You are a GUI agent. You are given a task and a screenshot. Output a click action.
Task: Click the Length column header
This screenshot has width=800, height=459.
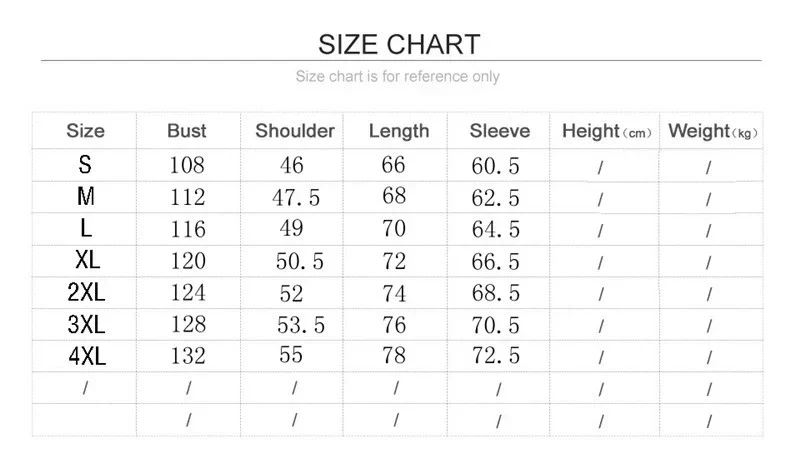[x=399, y=132]
